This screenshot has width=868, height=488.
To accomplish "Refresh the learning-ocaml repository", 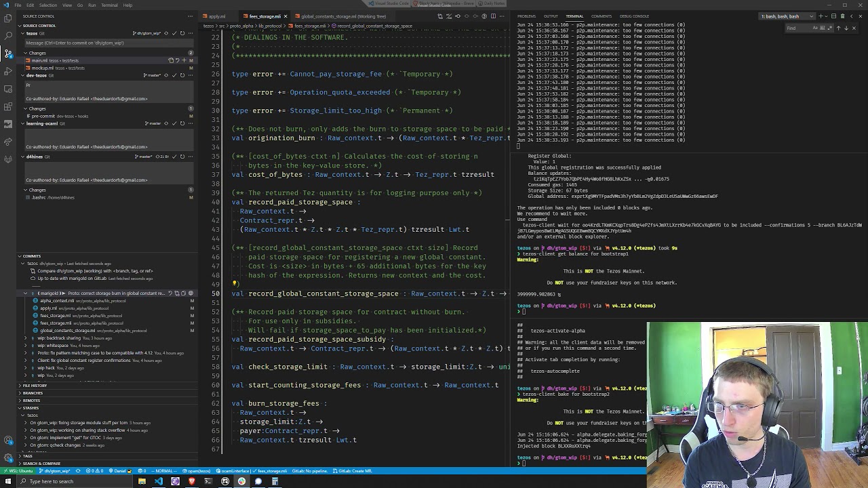I will pos(182,123).
